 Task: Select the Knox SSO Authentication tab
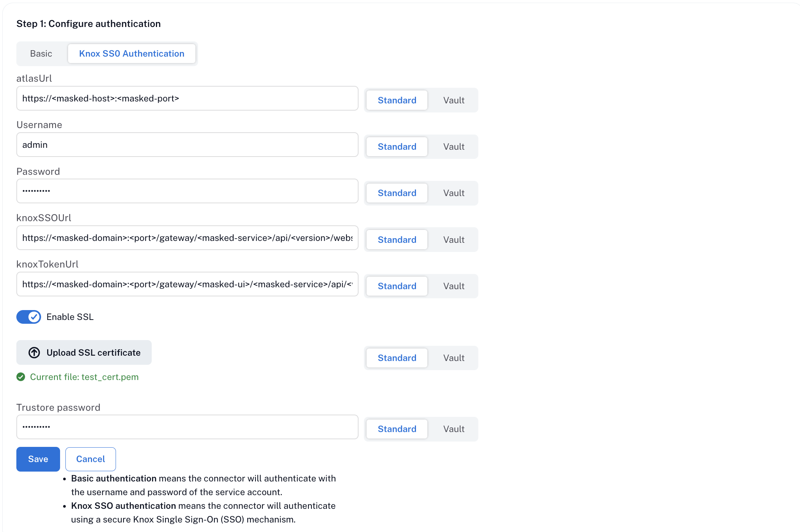click(x=132, y=54)
